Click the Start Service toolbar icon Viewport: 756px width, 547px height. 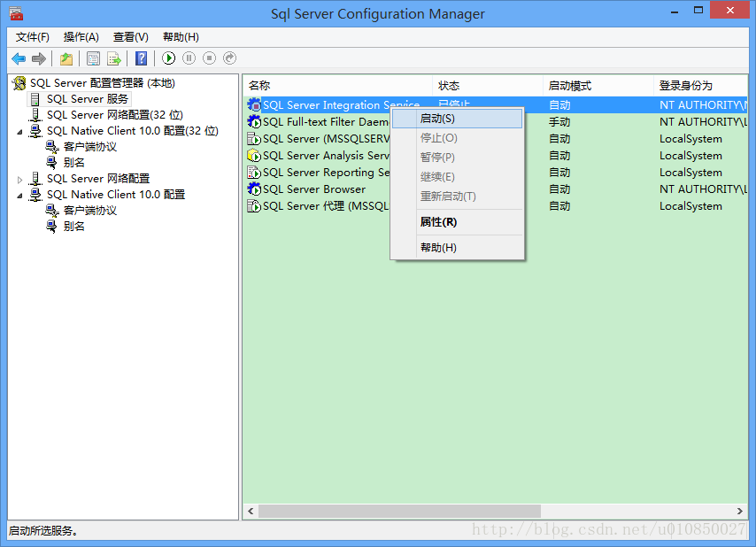(x=168, y=58)
